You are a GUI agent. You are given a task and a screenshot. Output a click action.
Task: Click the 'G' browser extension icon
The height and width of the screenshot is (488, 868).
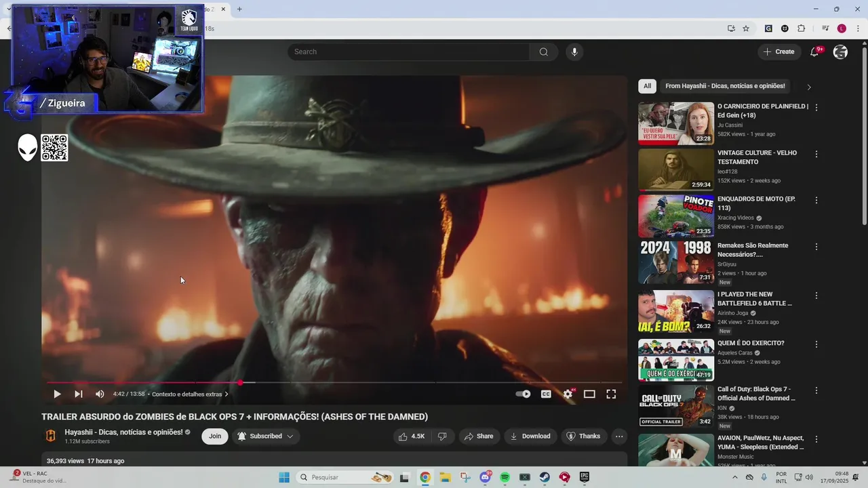pos(768,28)
